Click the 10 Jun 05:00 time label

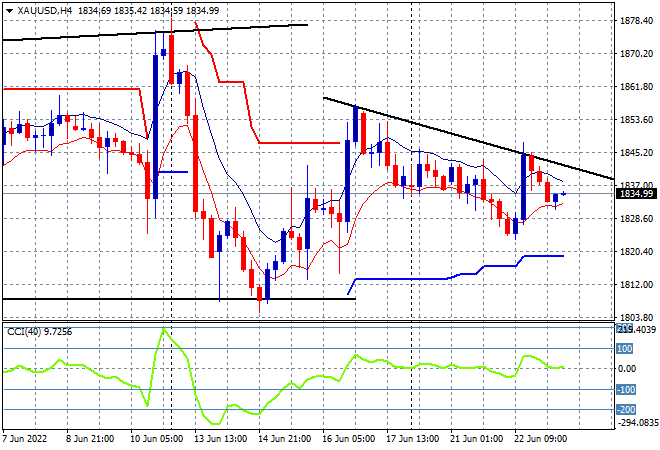pos(157,439)
